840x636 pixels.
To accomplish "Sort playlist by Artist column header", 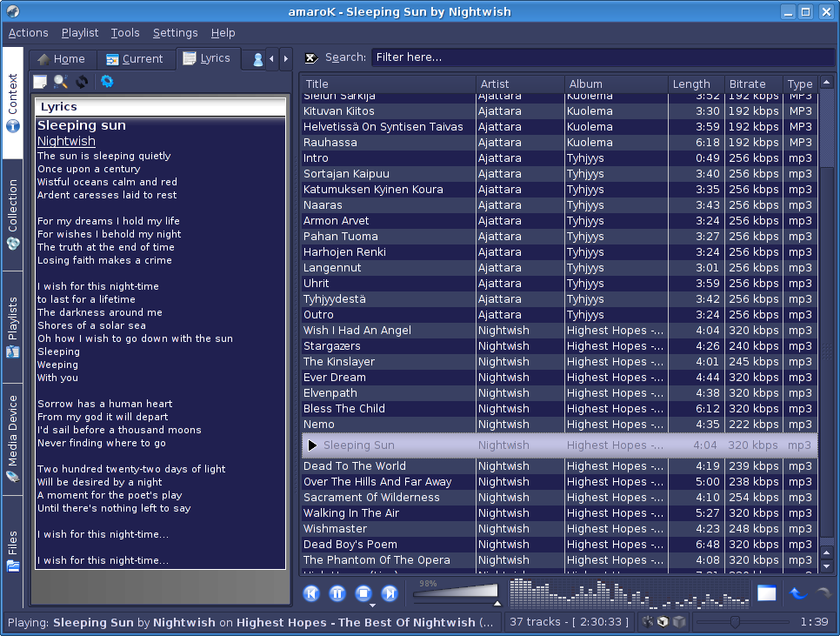I will tap(520, 84).
